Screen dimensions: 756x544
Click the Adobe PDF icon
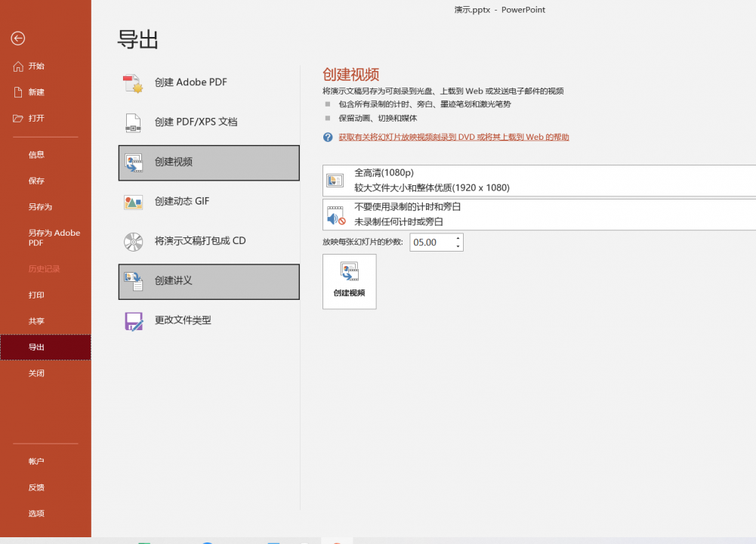(x=133, y=83)
